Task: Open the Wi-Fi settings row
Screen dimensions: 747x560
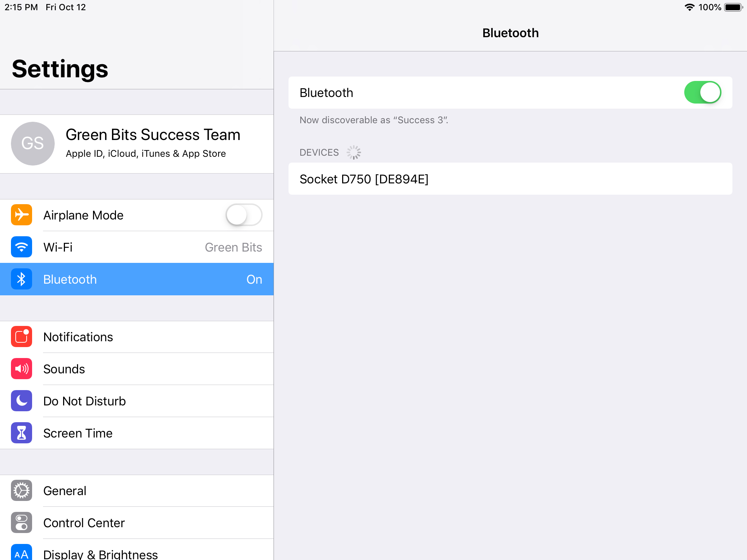Action: click(137, 247)
